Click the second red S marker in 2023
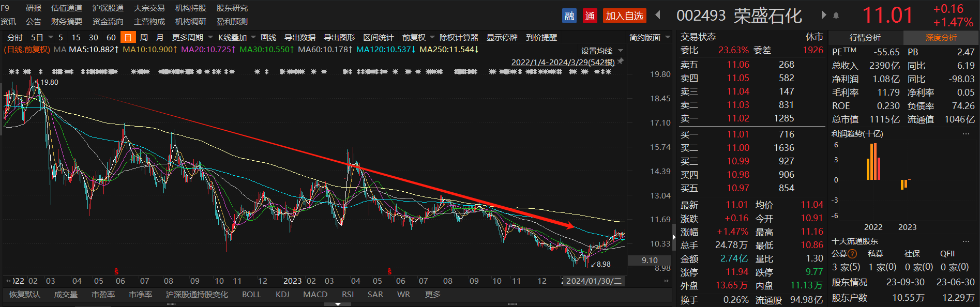Image resolution: width=980 pixels, height=307 pixels. click(x=389, y=271)
